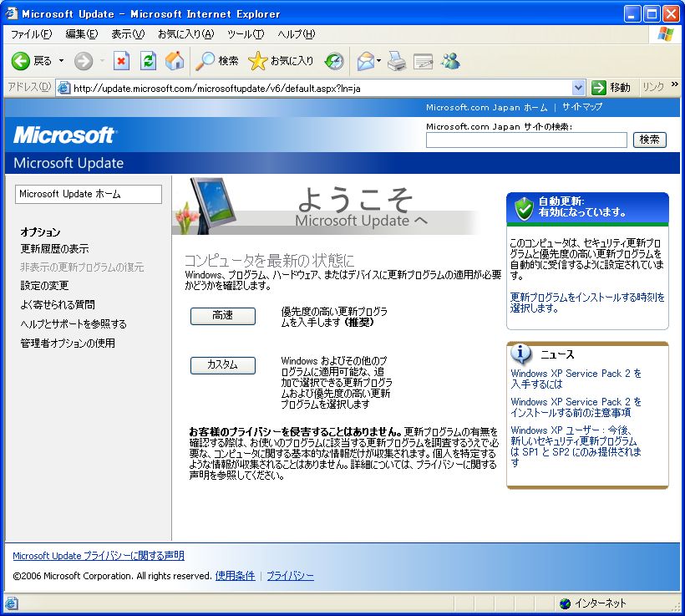This screenshot has height=616, width=685.
Task: Open Favorites (お気に入り) star button
Action: (x=281, y=61)
